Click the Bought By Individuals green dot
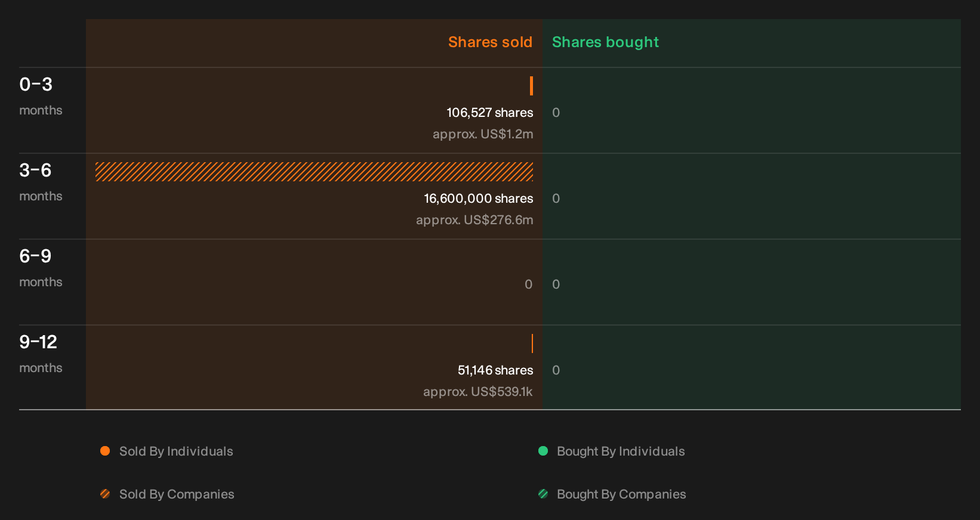980x520 pixels. coord(543,451)
